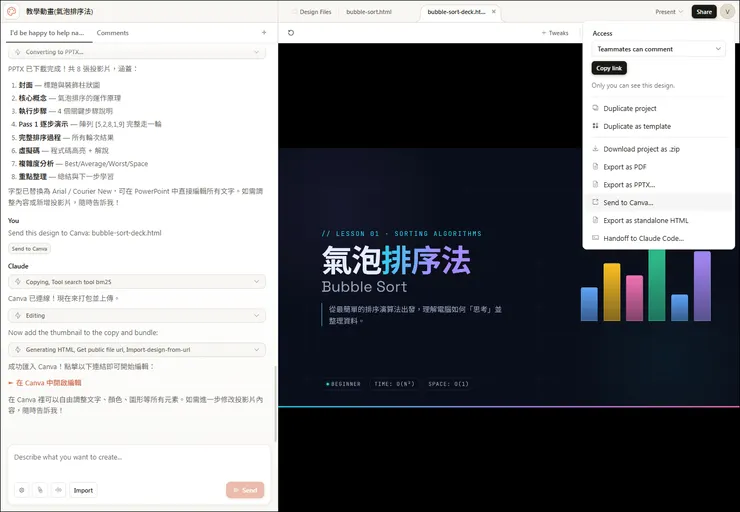Click the 氣泡排序法 slide title

[x=396, y=260]
